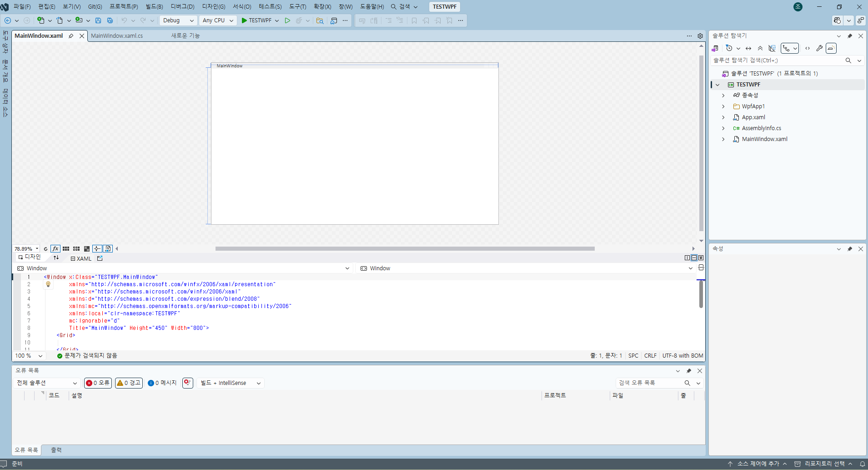
Task: Toggle snap to gridlines icon
Action: [76, 249]
